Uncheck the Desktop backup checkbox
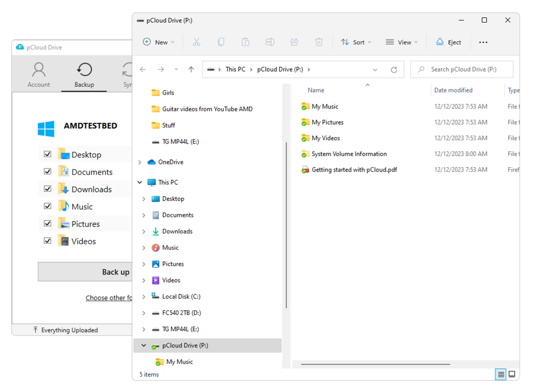This screenshot has width=537, height=392. 47,154
